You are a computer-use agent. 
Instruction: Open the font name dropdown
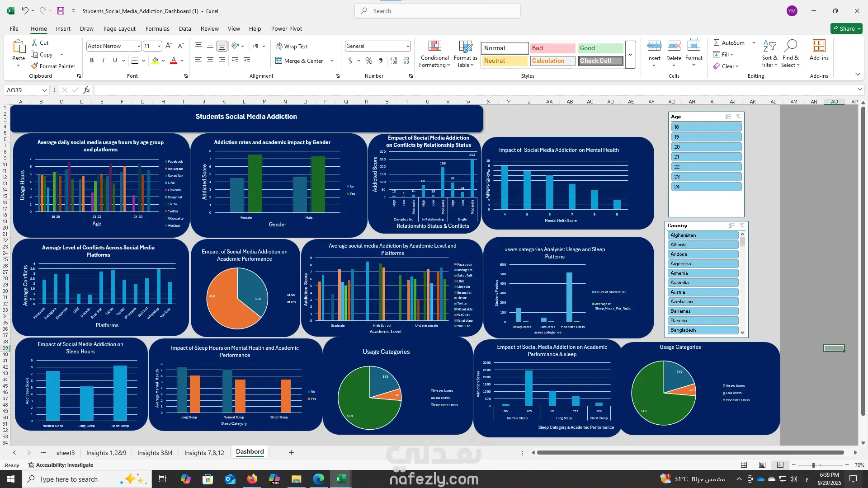tap(139, 46)
